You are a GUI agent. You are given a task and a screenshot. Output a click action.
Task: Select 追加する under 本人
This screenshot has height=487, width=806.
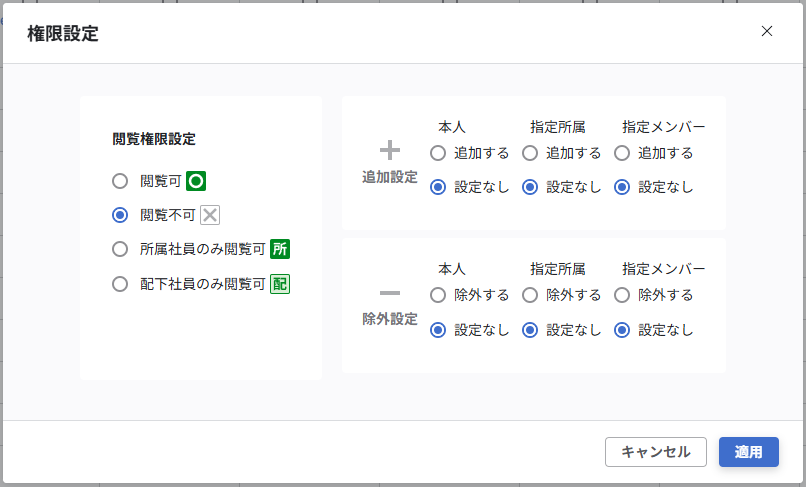[x=438, y=153]
